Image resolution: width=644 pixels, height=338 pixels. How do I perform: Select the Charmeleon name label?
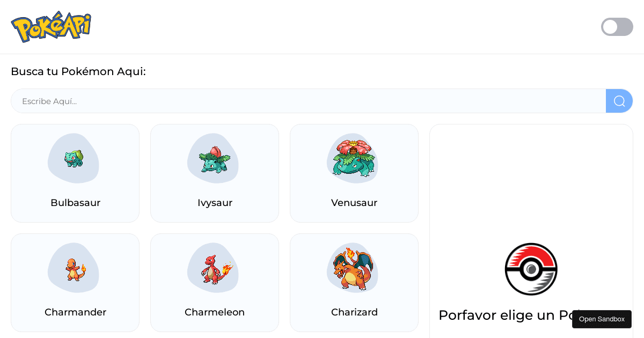pyautogui.click(x=215, y=312)
